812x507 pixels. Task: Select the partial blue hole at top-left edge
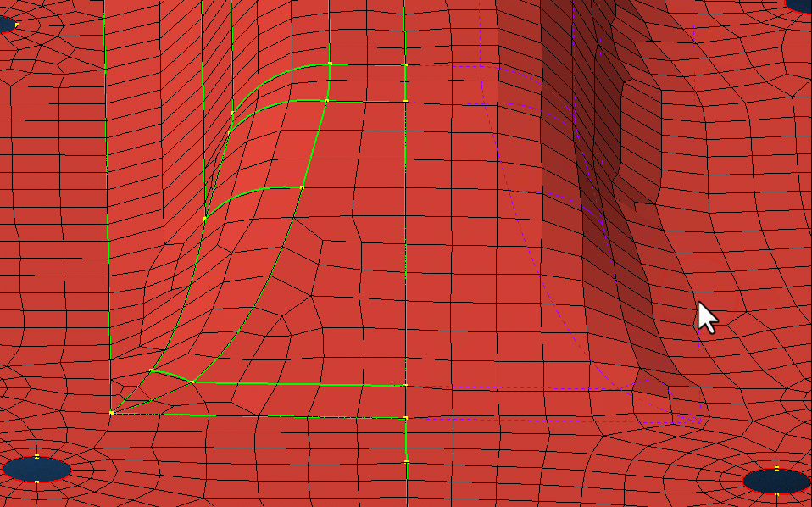(7, 23)
